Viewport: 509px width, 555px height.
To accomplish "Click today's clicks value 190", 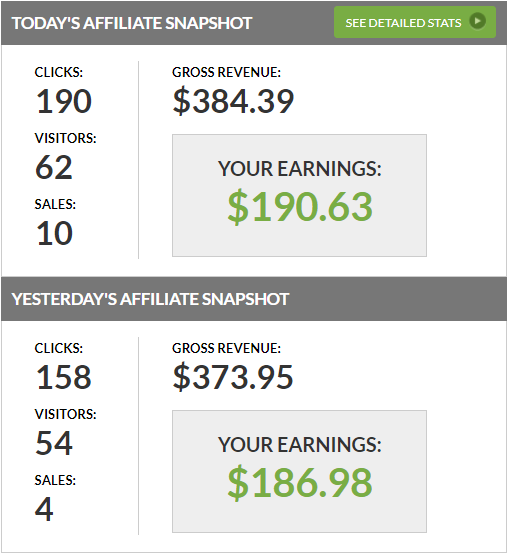I will point(64,101).
